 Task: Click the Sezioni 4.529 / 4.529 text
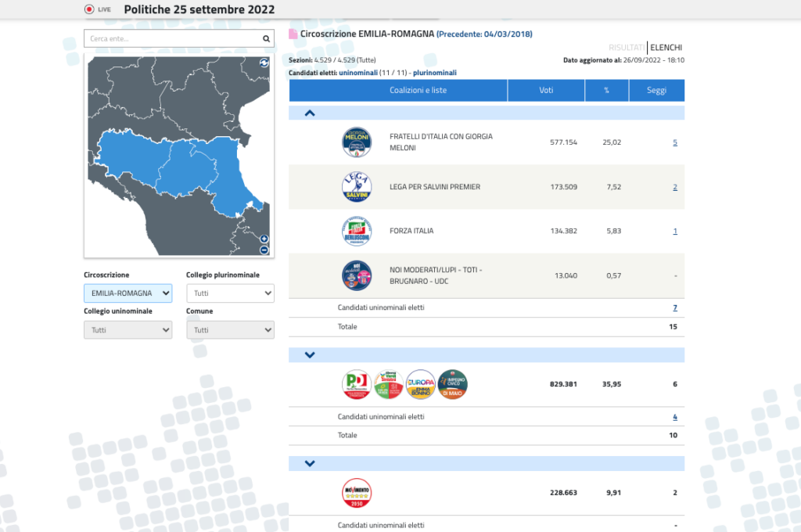(x=332, y=60)
